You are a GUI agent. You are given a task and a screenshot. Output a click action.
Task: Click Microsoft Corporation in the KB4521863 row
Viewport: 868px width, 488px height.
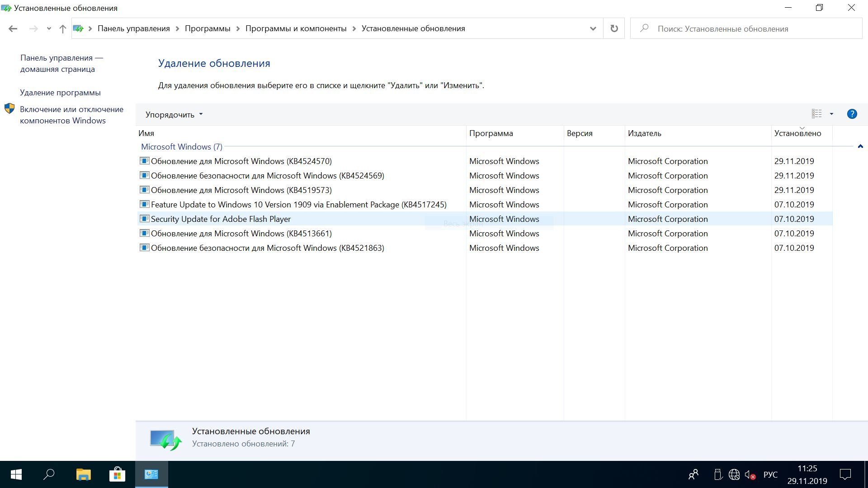[668, 248]
